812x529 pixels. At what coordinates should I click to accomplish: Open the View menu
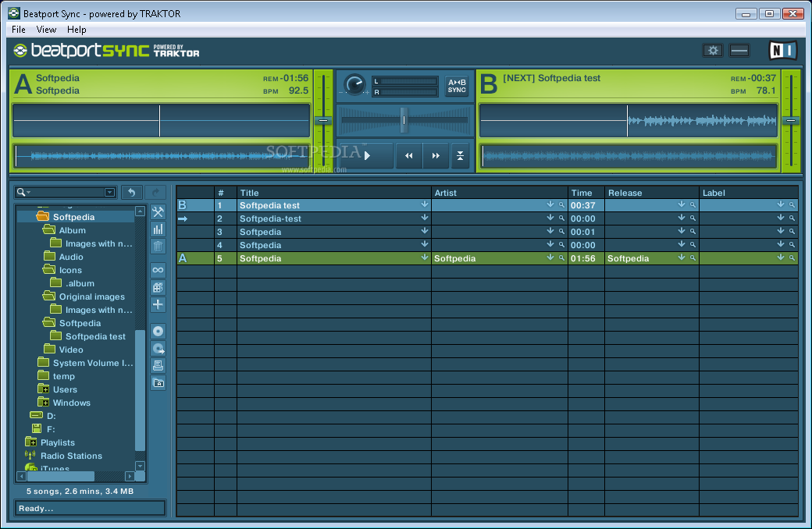46,30
